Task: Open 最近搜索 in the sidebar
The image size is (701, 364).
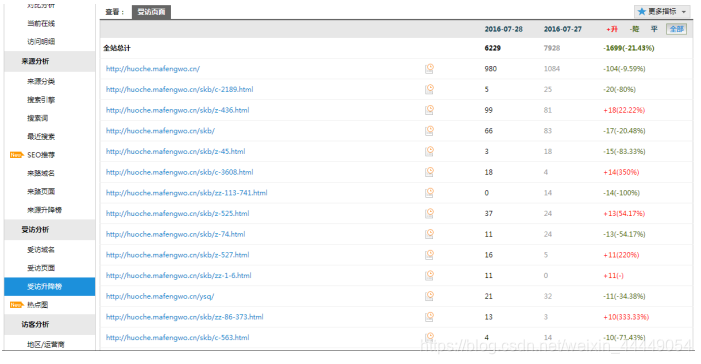Action: (41, 136)
